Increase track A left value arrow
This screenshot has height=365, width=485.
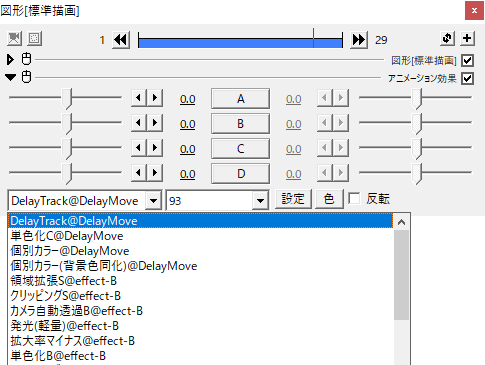tap(155, 98)
